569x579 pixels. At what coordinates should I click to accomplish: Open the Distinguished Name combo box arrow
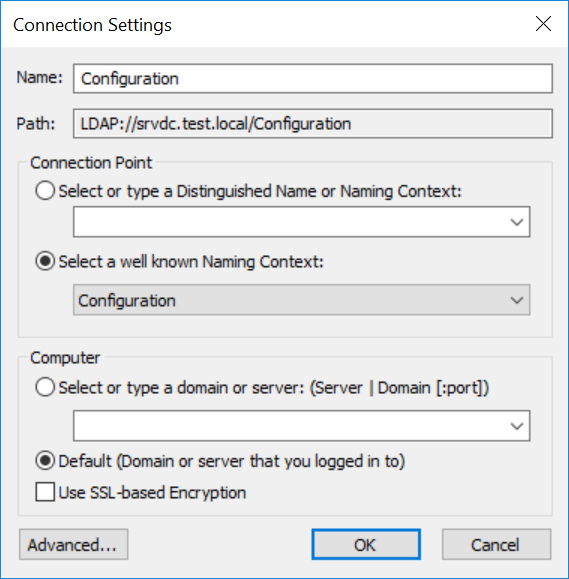point(517,222)
